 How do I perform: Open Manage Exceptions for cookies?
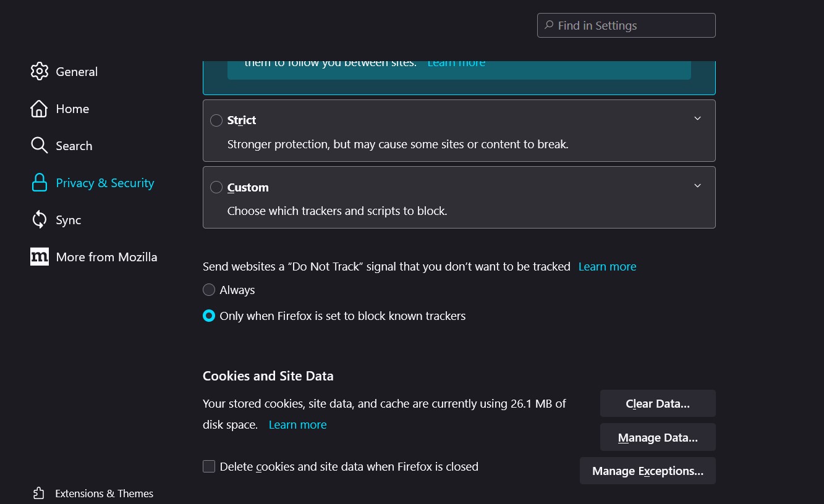[647, 471]
